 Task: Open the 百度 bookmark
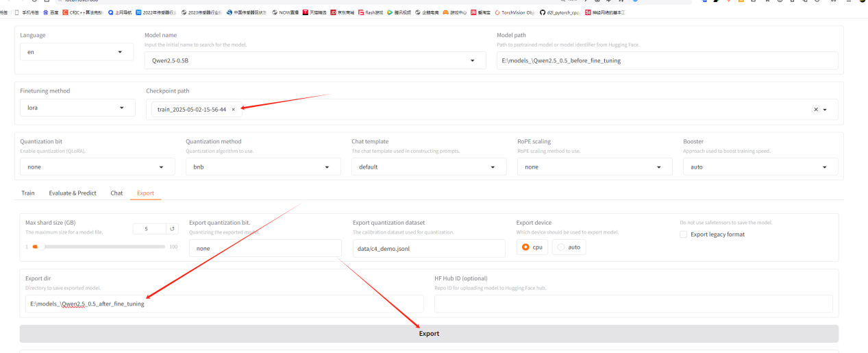(x=51, y=12)
